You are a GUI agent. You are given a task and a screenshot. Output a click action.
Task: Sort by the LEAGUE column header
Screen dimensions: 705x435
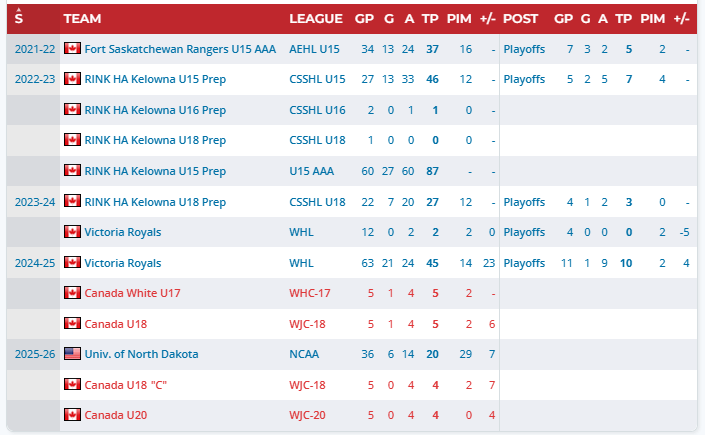coord(316,19)
